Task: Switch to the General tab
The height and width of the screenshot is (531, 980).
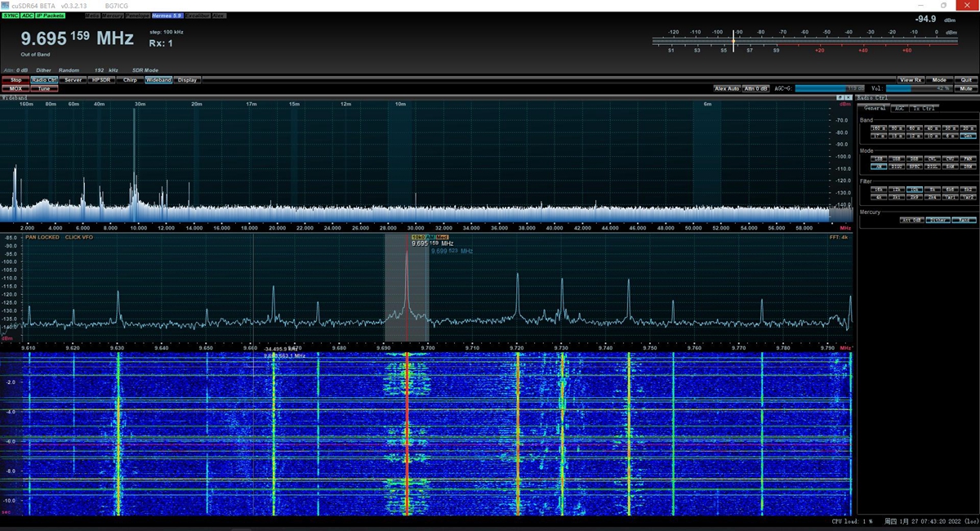Action: (875, 108)
